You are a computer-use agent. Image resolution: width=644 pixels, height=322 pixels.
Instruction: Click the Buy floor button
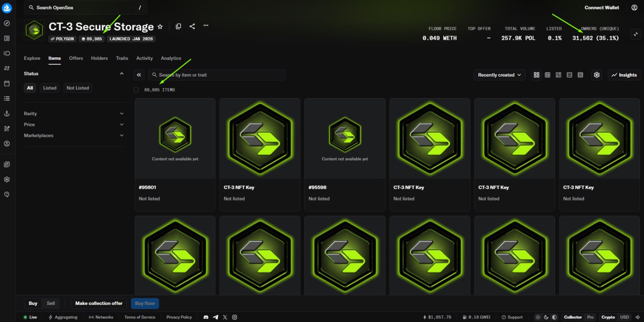tap(145, 303)
